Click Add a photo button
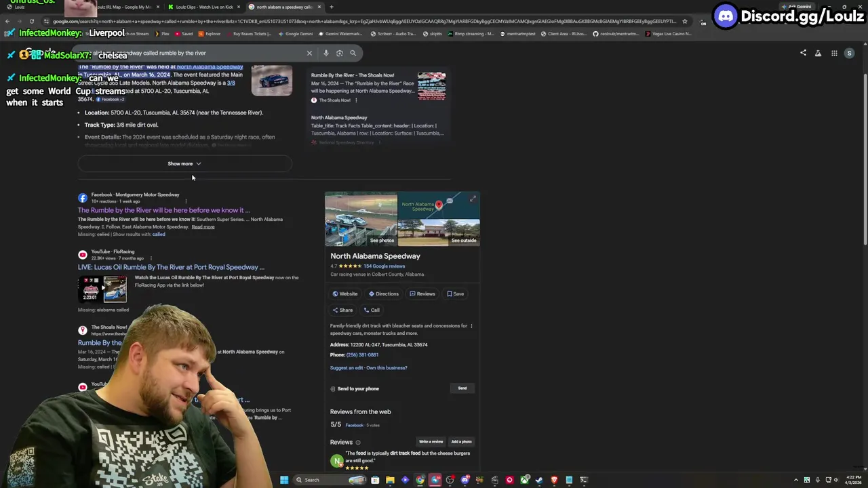868x488 pixels. click(461, 442)
